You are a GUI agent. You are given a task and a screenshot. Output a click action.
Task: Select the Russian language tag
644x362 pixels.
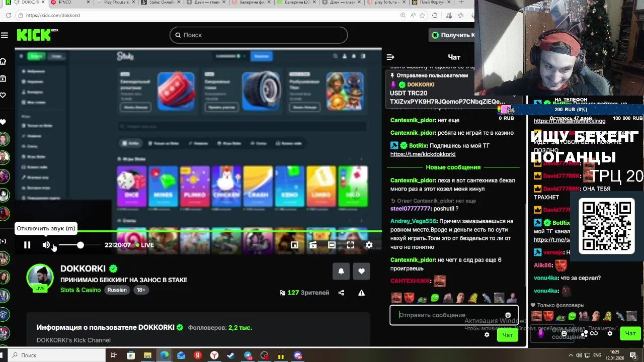(x=117, y=290)
